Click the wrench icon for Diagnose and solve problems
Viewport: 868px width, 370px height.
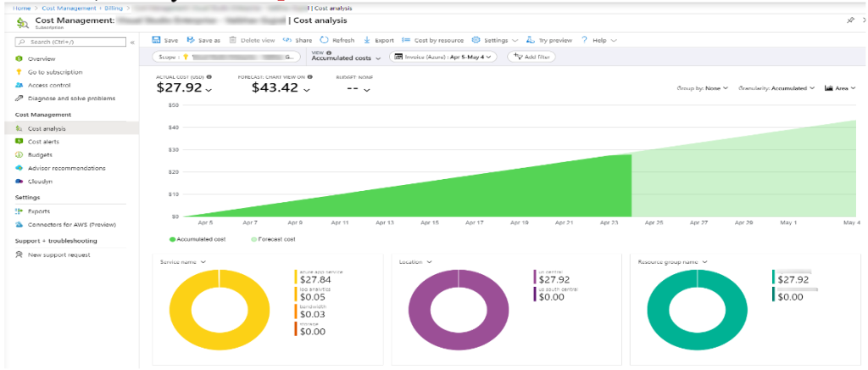click(x=19, y=98)
